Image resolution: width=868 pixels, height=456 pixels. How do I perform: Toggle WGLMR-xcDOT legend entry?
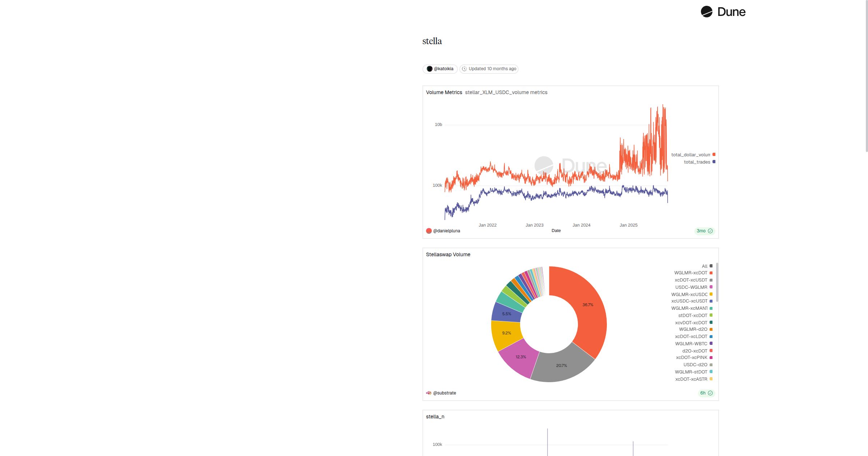(690, 273)
